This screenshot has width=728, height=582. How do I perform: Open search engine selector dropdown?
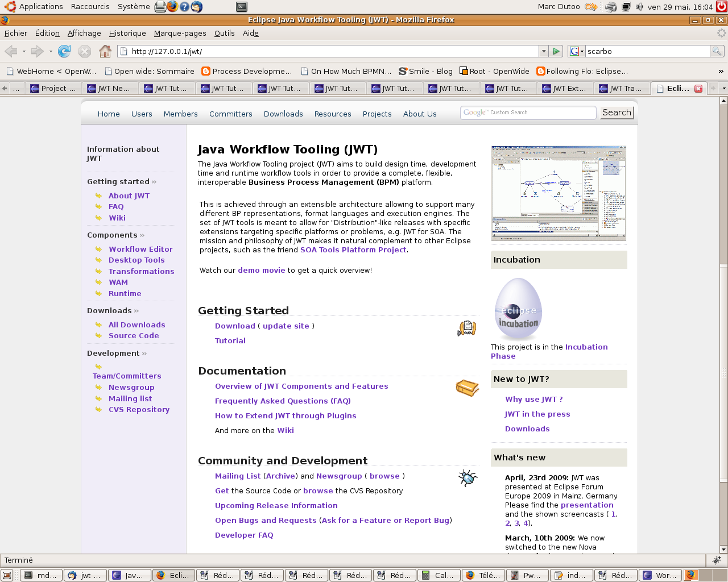[576, 51]
